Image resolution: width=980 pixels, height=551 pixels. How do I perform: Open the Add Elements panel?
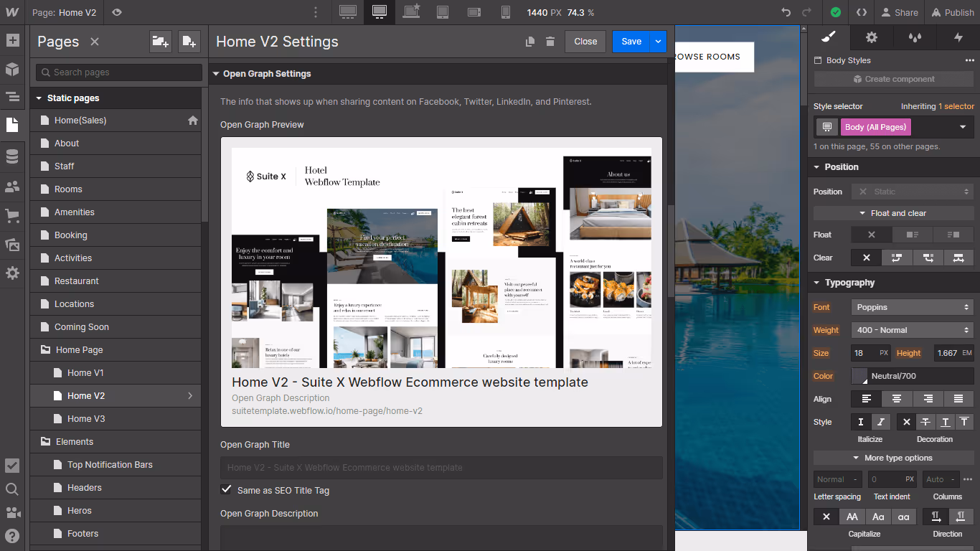11,41
